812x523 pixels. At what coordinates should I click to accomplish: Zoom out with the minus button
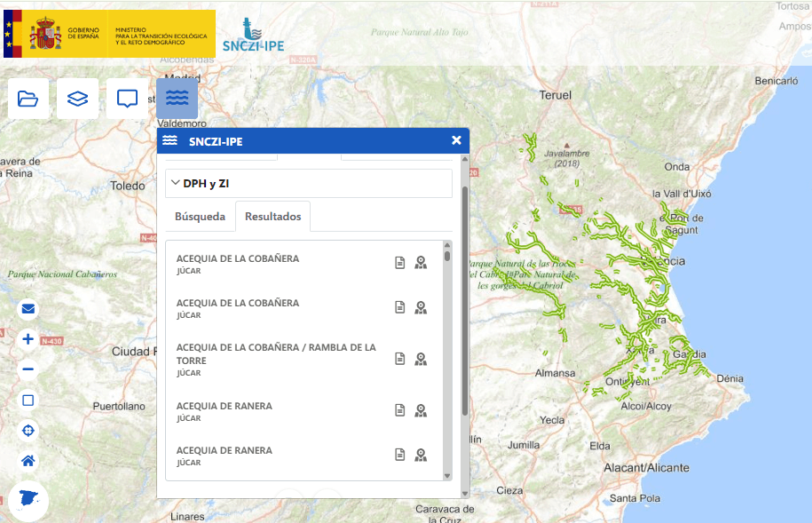[x=28, y=369]
